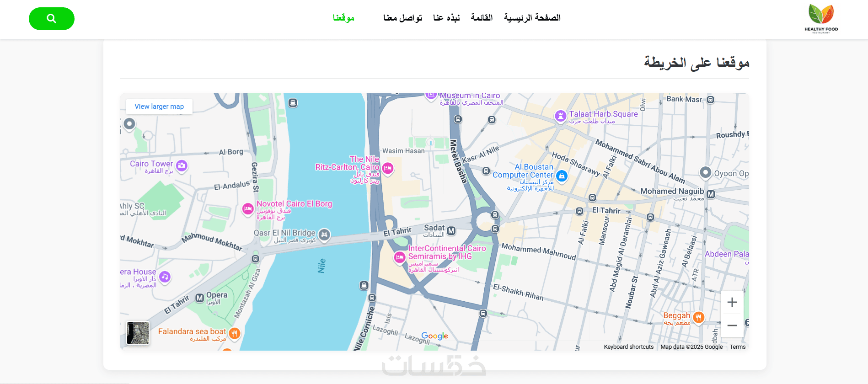Click the bus stop icon near Kasr Al Nile
Viewport: 868px width, 384px height.
pyautogui.click(x=486, y=171)
